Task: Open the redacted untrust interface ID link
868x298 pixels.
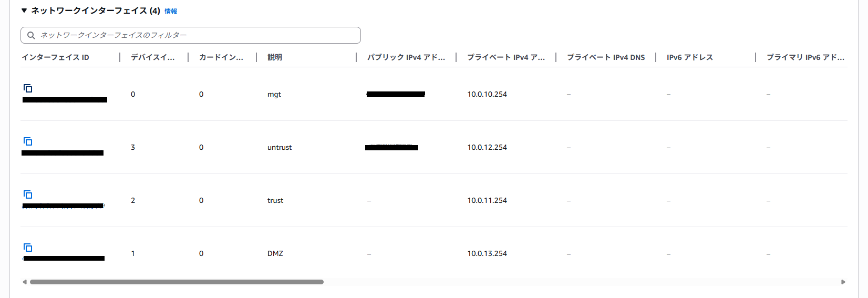Action: click(63, 153)
